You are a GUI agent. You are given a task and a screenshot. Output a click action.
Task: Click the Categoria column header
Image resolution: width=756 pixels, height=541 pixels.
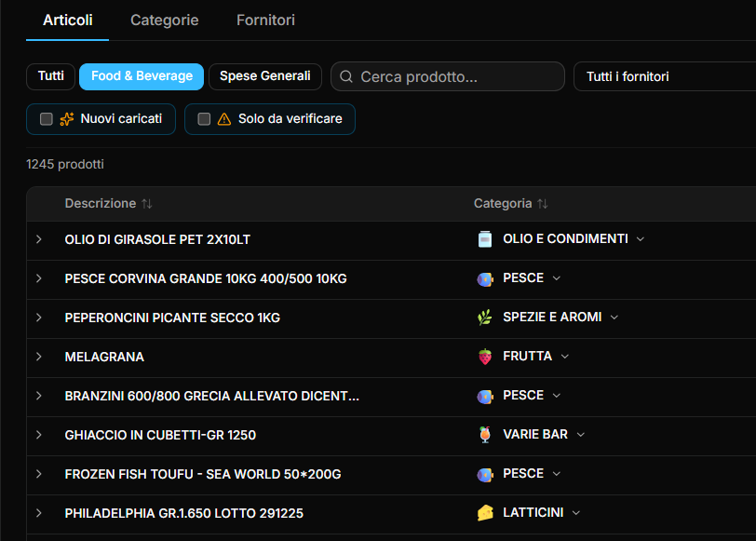[x=503, y=204]
